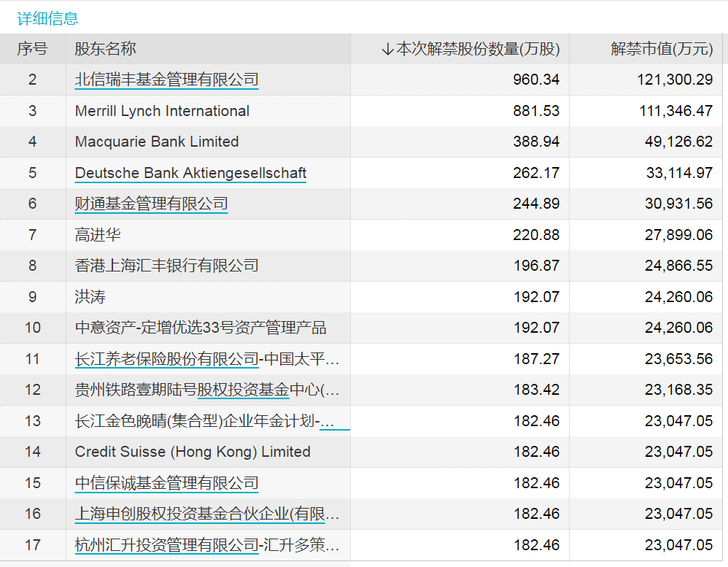Click the 详细信息 section heading

[48, 18]
